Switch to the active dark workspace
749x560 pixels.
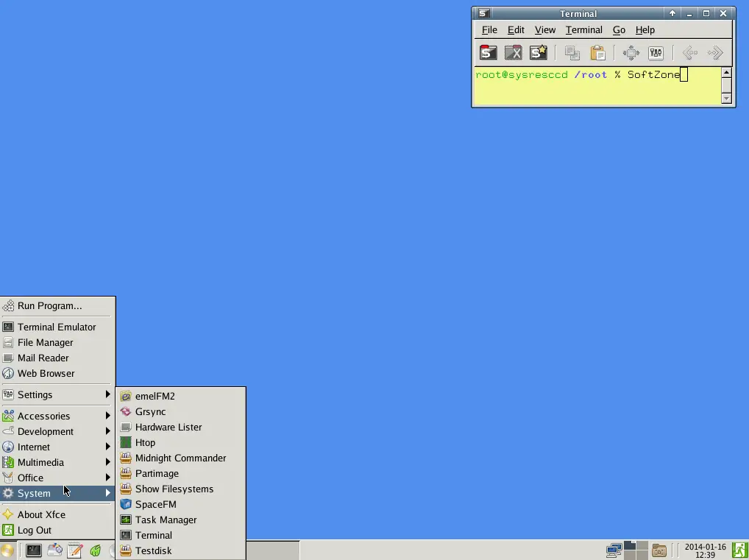tap(630, 546)
